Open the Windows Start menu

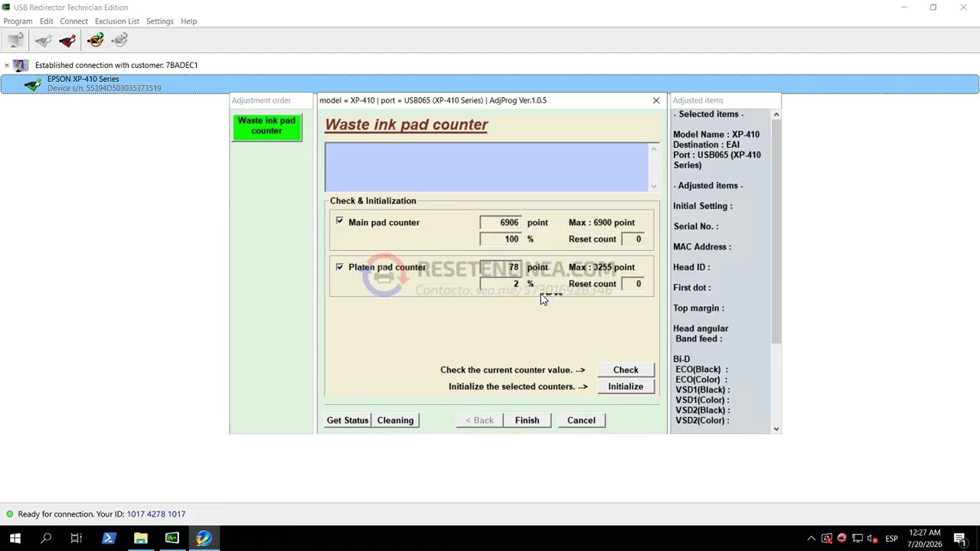(15, 539)
